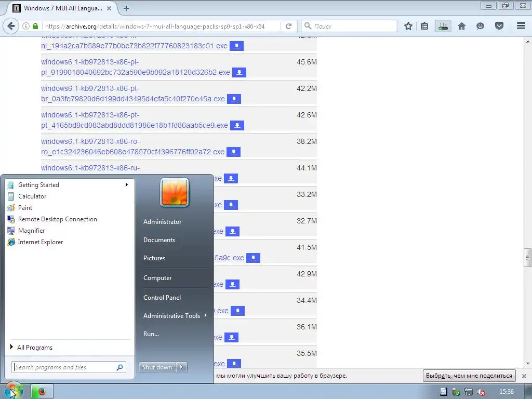
Task: Click the page vertical scrollbar thumb
Action: (x=527, y=258)
